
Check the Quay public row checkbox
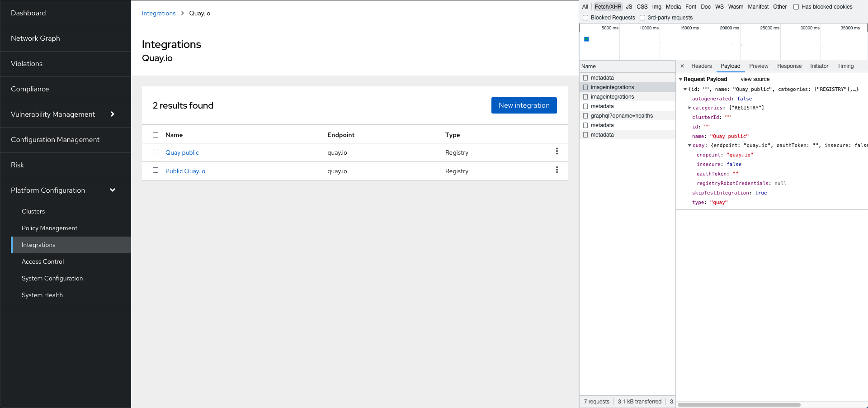coord(156,152)
